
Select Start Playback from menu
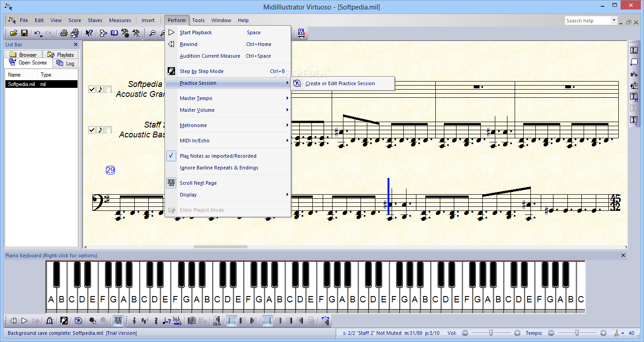(228, 32)
